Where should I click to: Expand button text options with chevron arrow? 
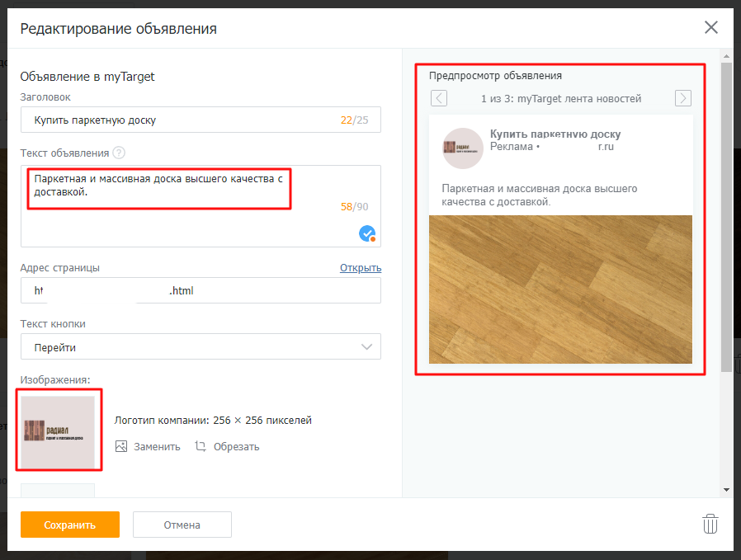pos(366,347)
